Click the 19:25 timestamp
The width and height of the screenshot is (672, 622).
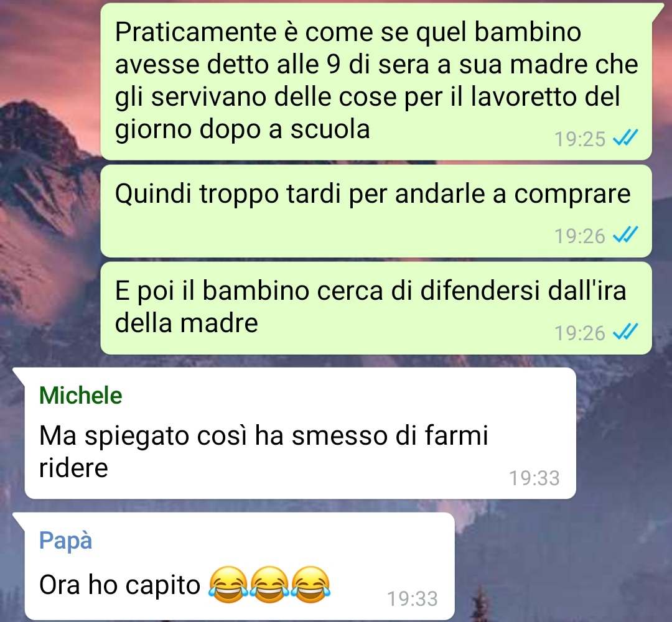tap(579, 139)
